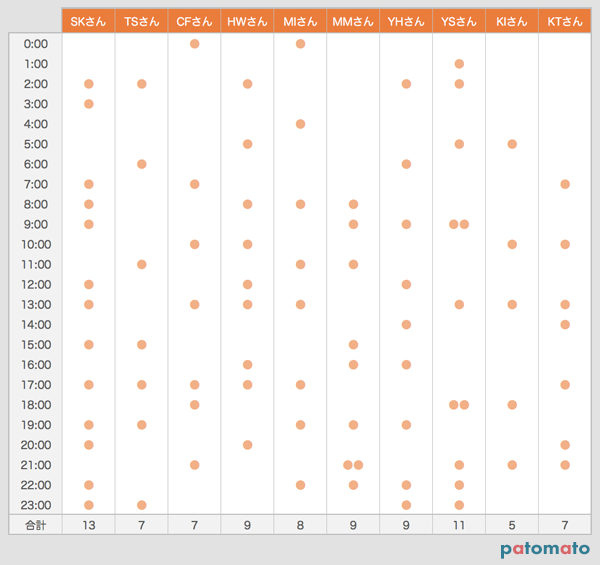This screenshot has height=565, width=600.
Task: Choose the 9:00 time row label
Action: (36, 224)
